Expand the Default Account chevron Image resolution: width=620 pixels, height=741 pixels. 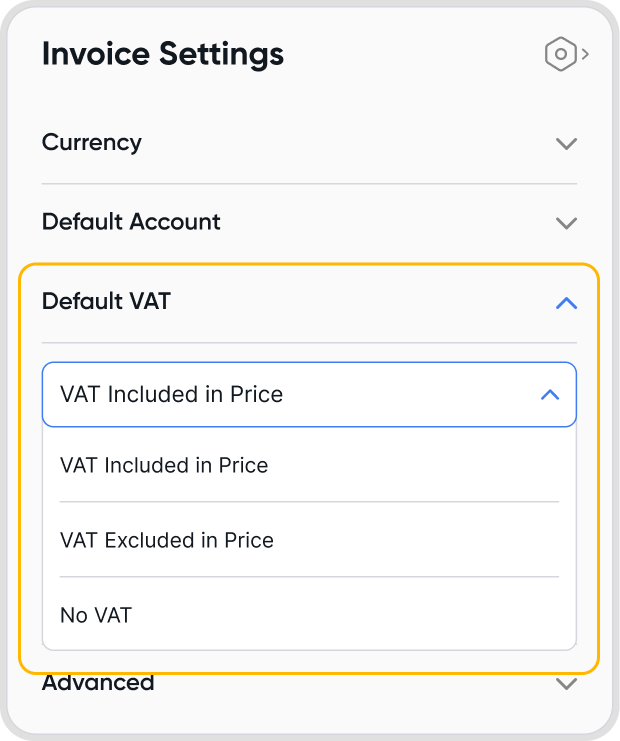566,222
